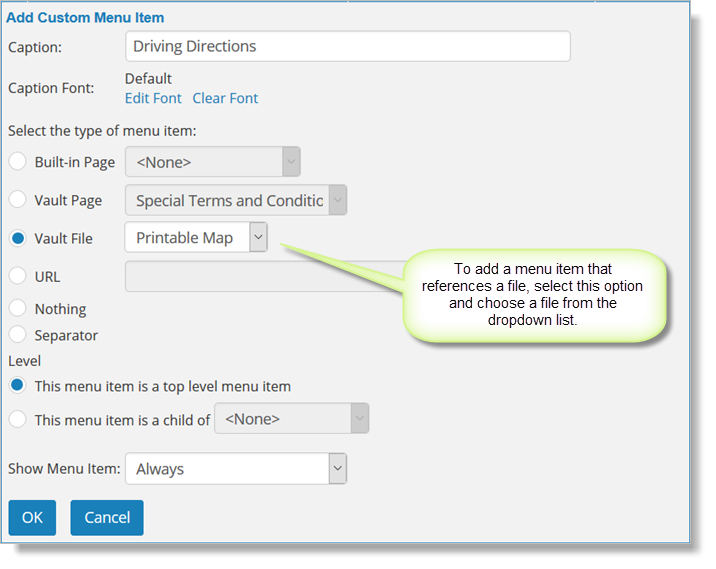
Task: Confirm with the OK button
Action: point(32,517)
